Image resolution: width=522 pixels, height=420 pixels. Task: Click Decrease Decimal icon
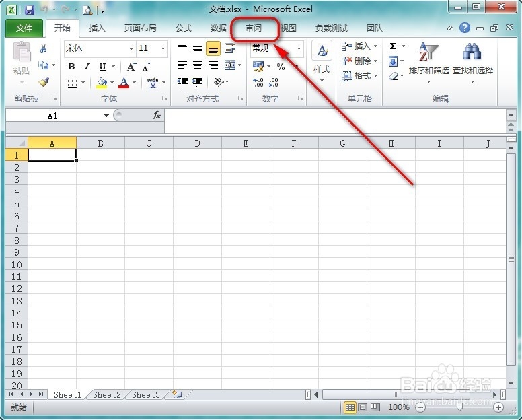click(273, 82)
